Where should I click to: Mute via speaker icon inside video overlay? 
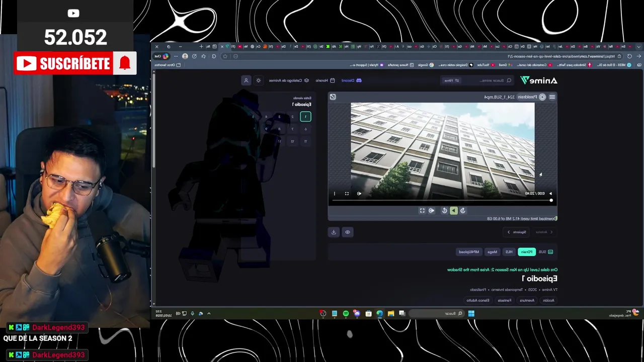[359, 193]
